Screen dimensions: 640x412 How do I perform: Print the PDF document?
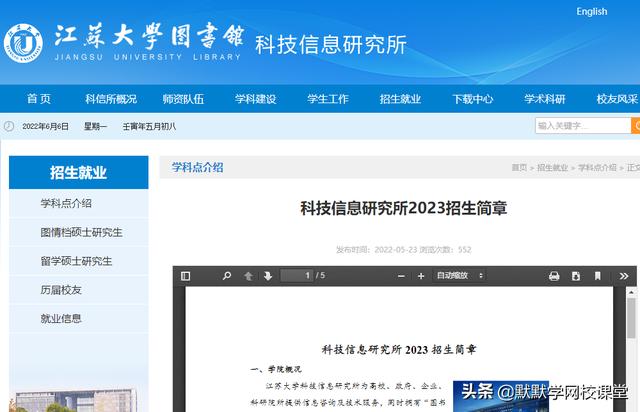(554, 276)
